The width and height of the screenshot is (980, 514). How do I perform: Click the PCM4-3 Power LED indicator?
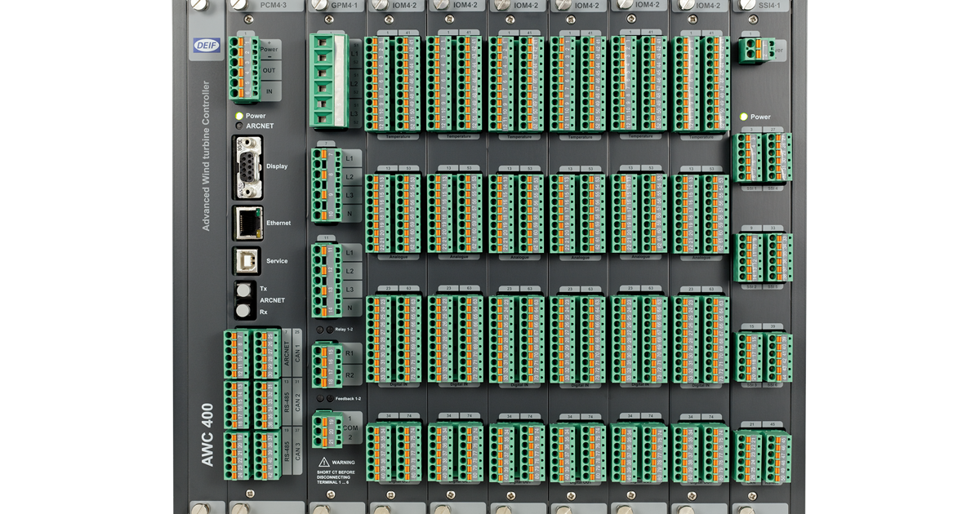click(x=239, y=116)
